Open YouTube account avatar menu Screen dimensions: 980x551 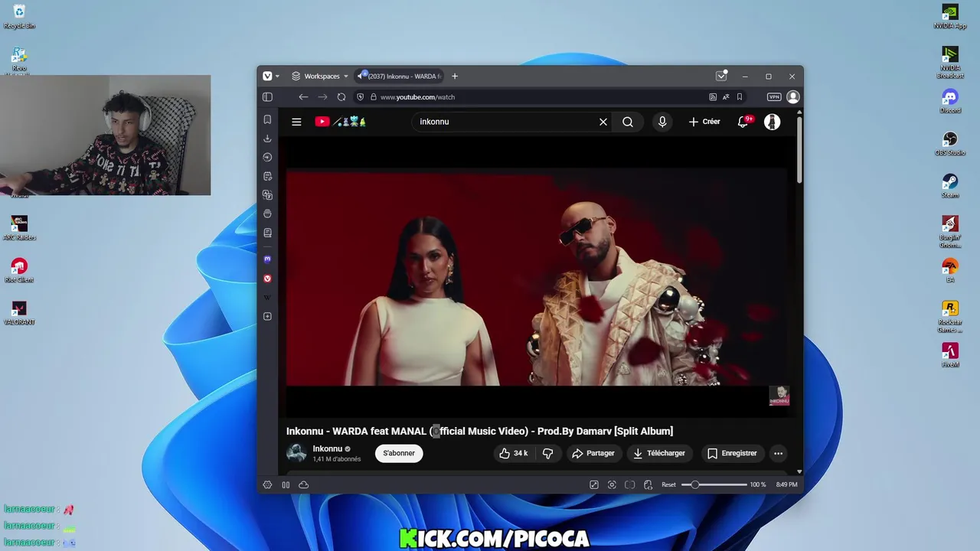(x=773, y=122)
